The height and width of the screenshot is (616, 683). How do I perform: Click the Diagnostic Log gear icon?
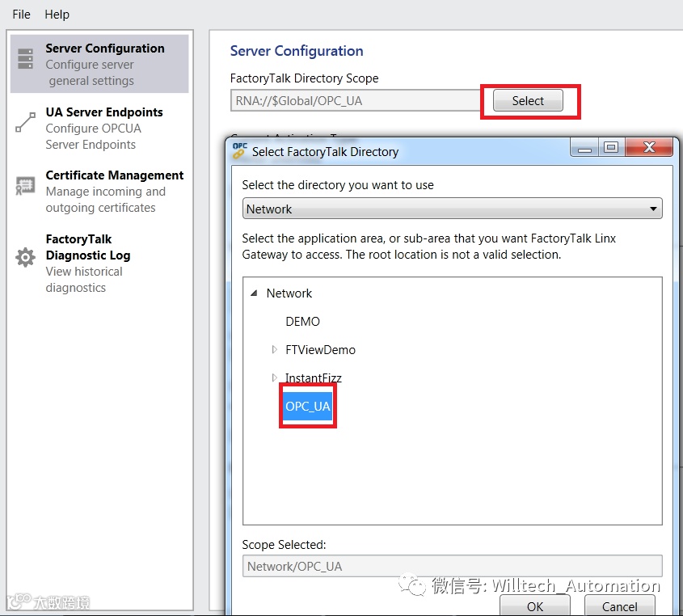[x=25, y=257]
